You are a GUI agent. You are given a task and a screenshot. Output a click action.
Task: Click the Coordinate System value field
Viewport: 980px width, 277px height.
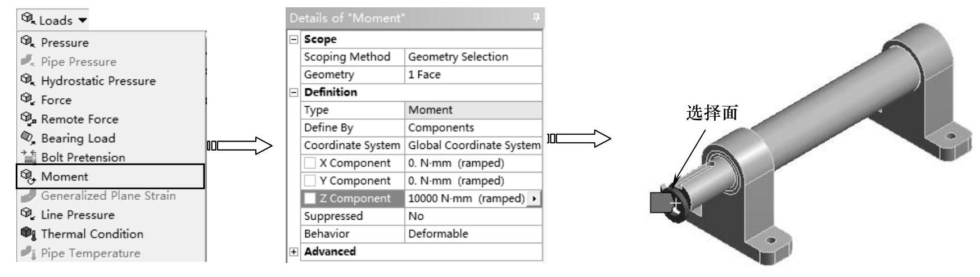click(472, 146)
